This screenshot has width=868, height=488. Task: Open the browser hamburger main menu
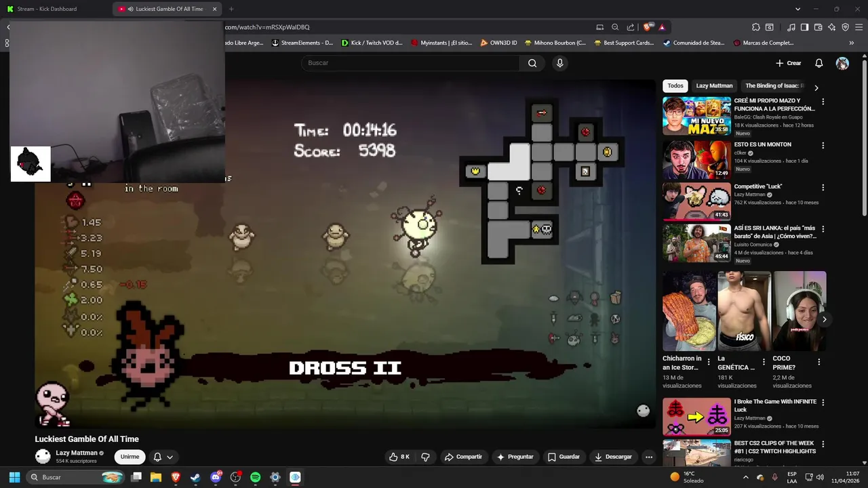(859, 27)
